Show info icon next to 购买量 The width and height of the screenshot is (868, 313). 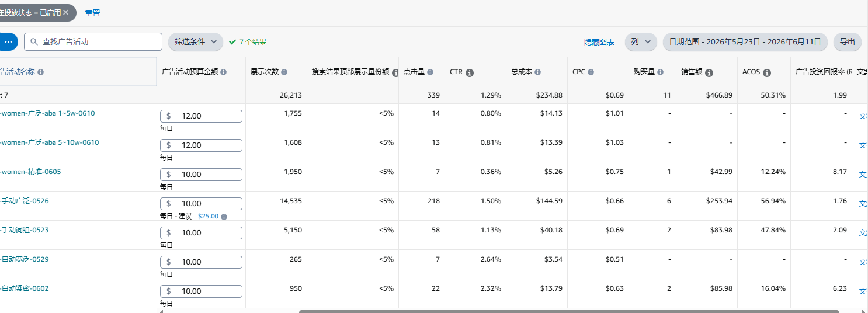(x=661, y=72)
